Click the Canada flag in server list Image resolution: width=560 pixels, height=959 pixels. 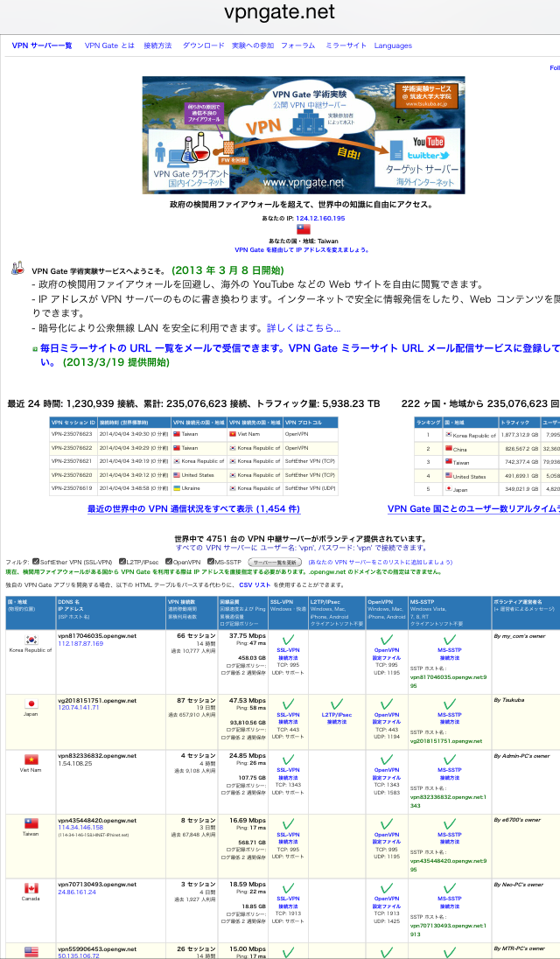[x=31, y=888]
